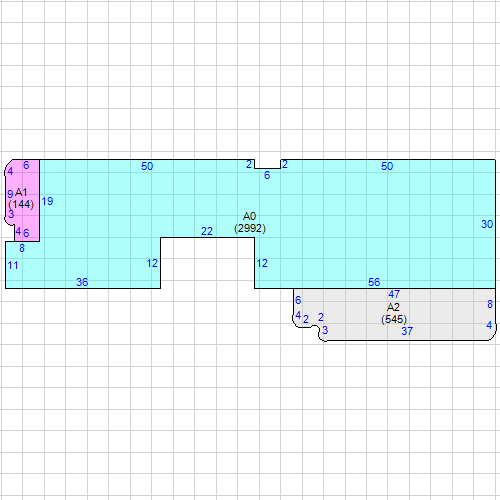
Task: Click the area value (2992)
Action: 250,229
